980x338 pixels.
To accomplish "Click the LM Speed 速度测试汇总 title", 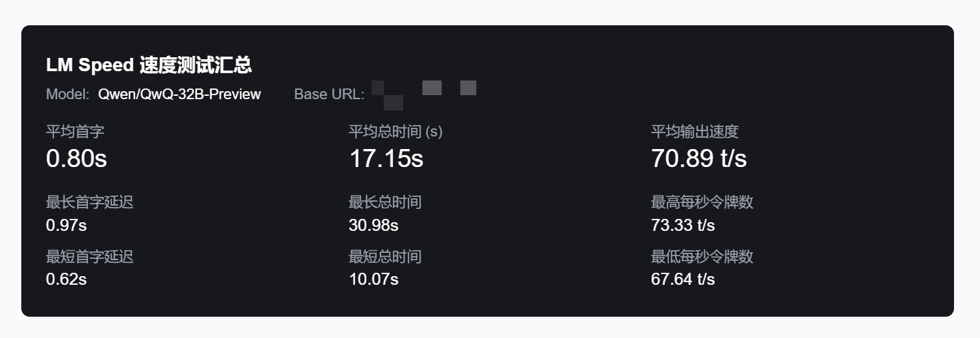I will tap(149, 65).
